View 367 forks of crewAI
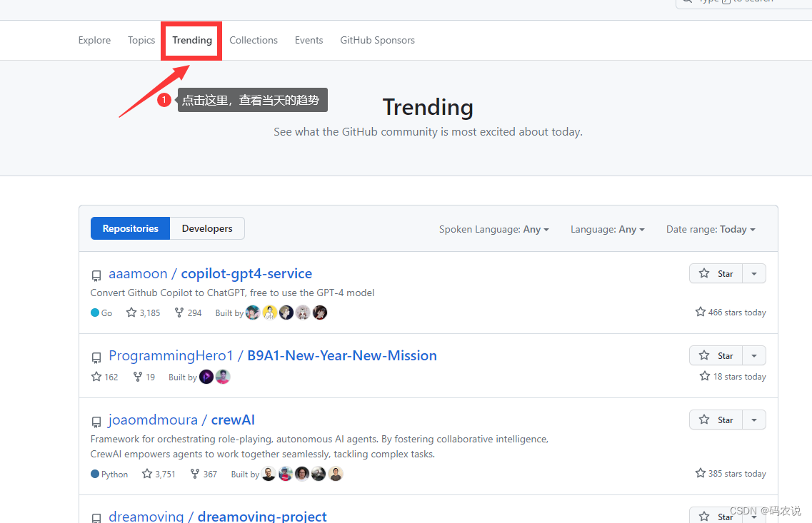The height and width of the screenshot is (523, 812). click(204, 474)
